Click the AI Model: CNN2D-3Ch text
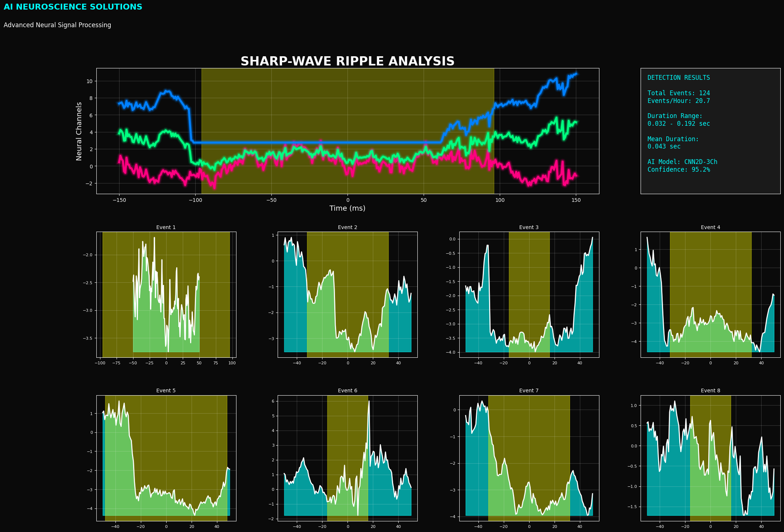The image size is (784, 532). point(682,162)
